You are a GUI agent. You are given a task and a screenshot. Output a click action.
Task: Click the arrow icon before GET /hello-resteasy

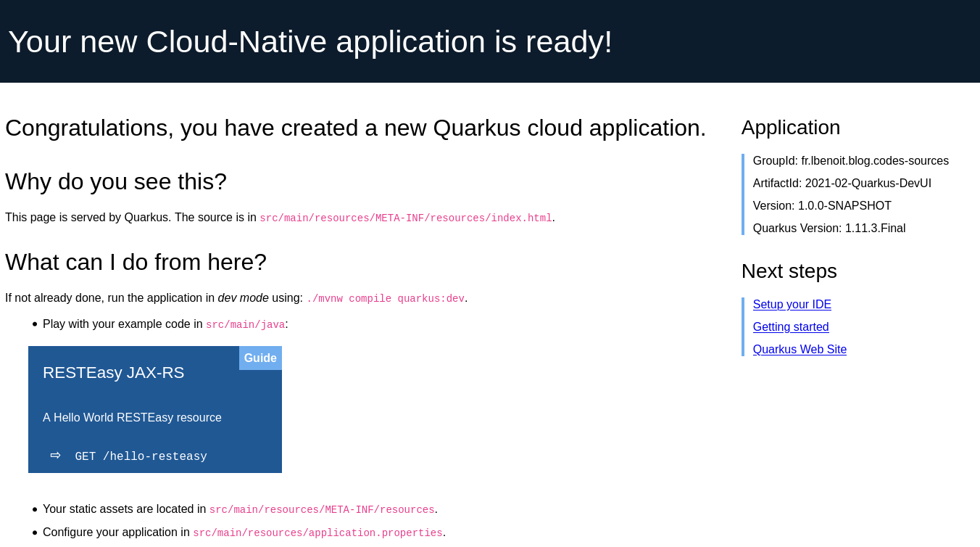pyautogui.click(x=55, y=456)
